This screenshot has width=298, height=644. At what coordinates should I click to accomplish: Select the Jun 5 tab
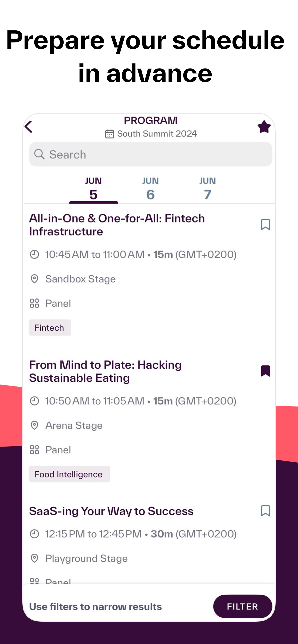coord(93,189)
